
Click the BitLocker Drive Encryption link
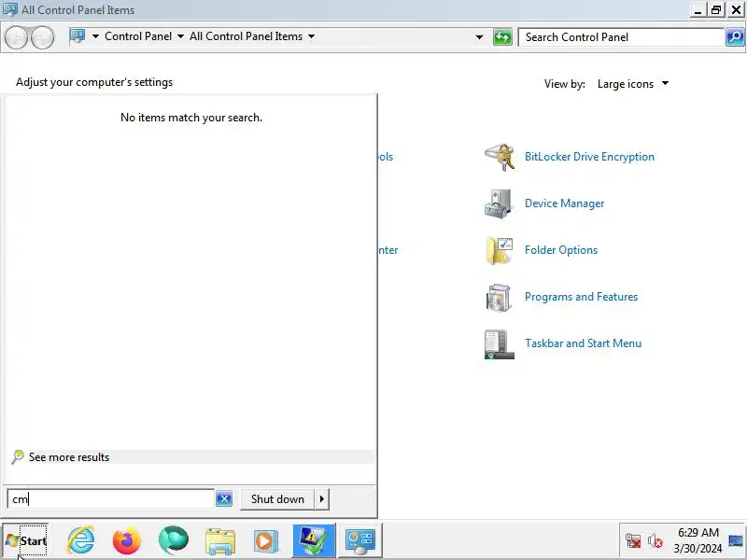point(589,157)
